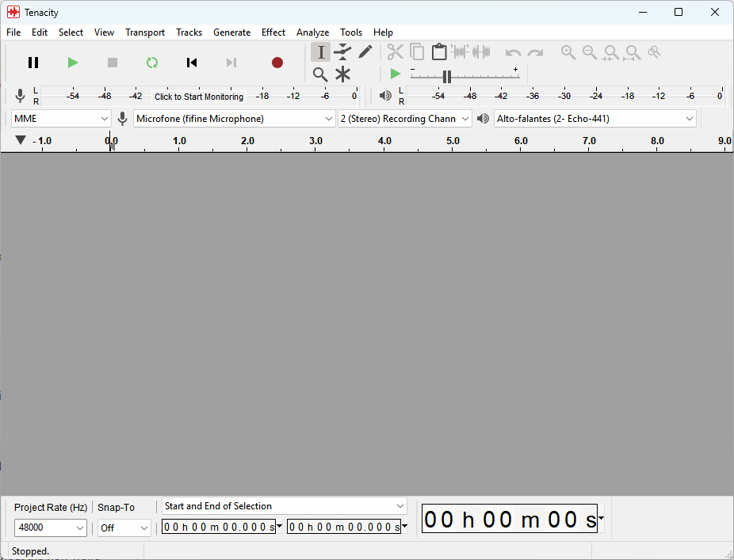Click the Paste clipboard icon

pyautogui.click(x=438, y=52)
